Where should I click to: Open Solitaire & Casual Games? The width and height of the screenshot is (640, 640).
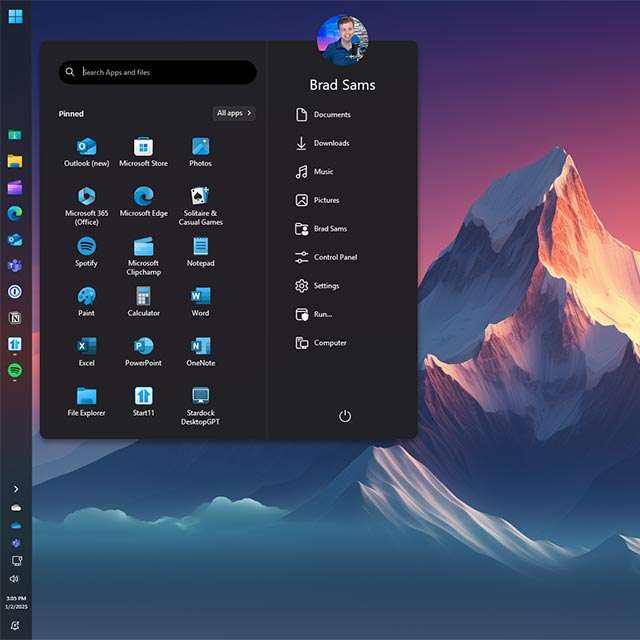coord(200,206)
